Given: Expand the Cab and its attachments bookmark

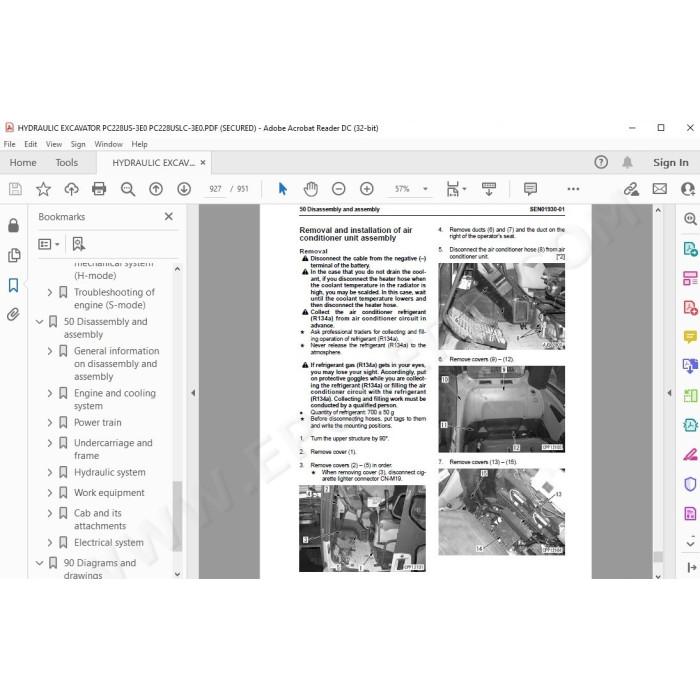Looking at the screenshot, I should (x=50, y=513).
